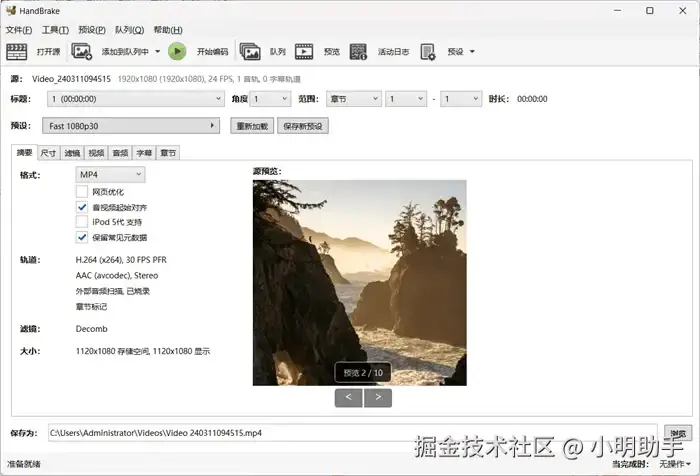Open the 工具(T) menu
Image resolution: width=700 pixels, height=476 pixels.
(55, 30)
